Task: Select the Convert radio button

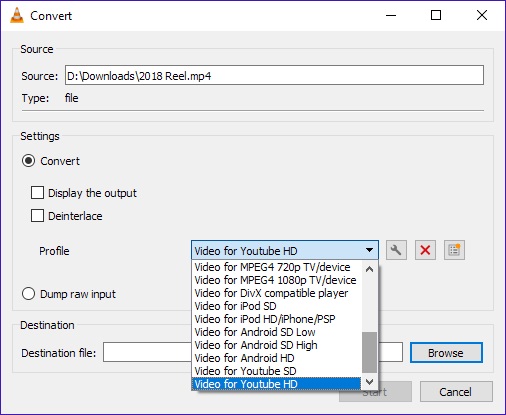Action: click(28, 161)
